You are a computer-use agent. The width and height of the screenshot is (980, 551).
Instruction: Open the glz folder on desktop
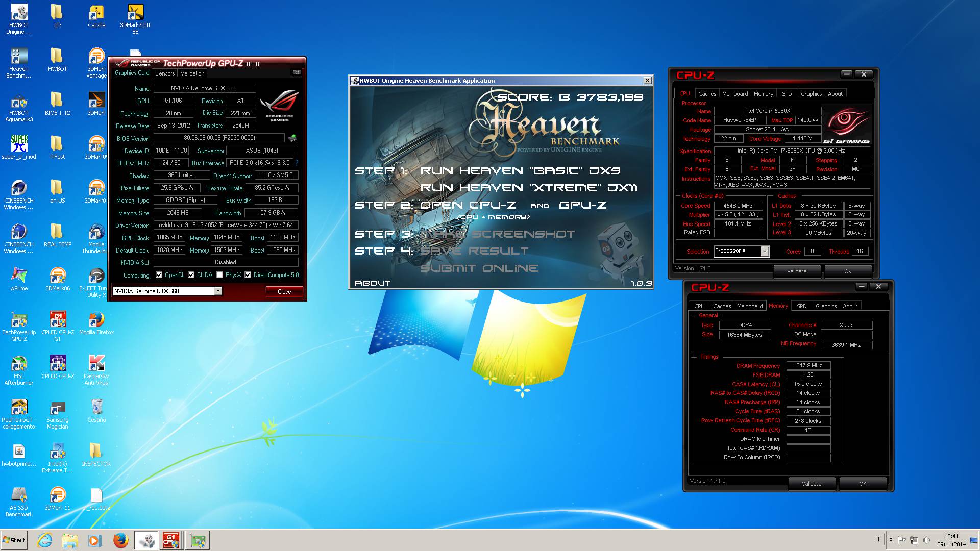(57, 16)
